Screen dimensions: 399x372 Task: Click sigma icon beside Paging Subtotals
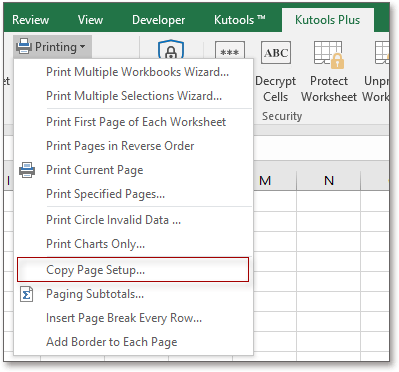coord(27,294)
